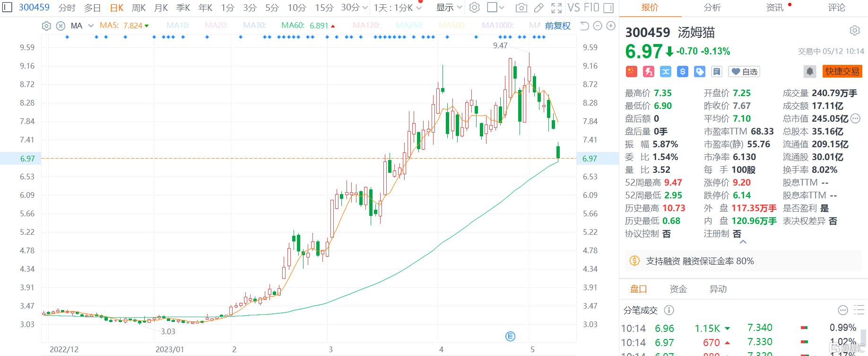The height and width of the screenshot is (356, 868).
Task: Click the margin financing coin icon
Action: pos(634,261)
